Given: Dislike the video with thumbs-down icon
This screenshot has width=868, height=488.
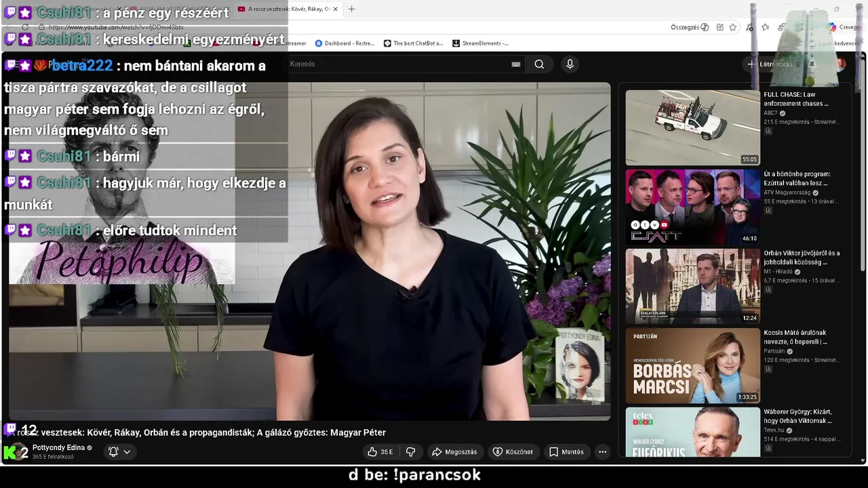Looking at the screenshot, I should pyautogui.click(x=410, y=452).
